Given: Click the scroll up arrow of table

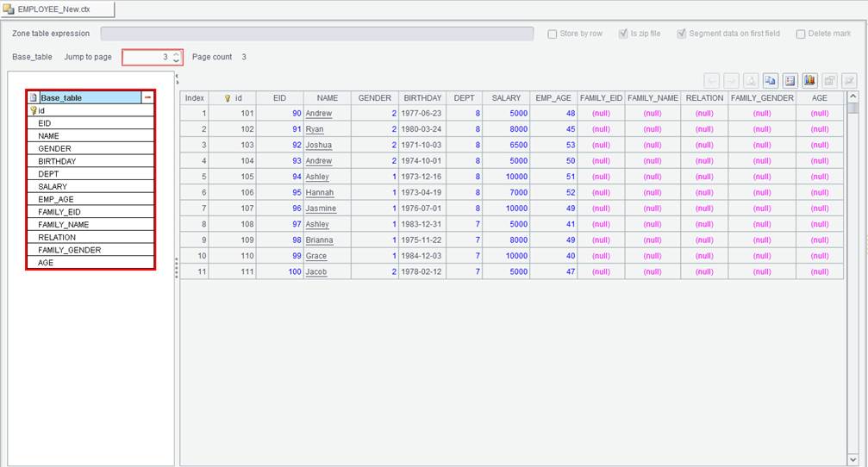Looking at the screenshot, I should [853, 97].
